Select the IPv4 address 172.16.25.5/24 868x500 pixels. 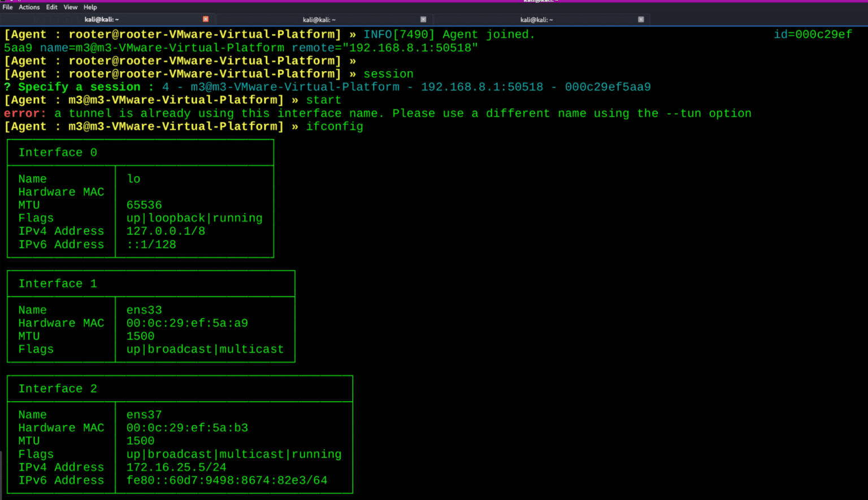pyautogui.click(x=176, y=467)
